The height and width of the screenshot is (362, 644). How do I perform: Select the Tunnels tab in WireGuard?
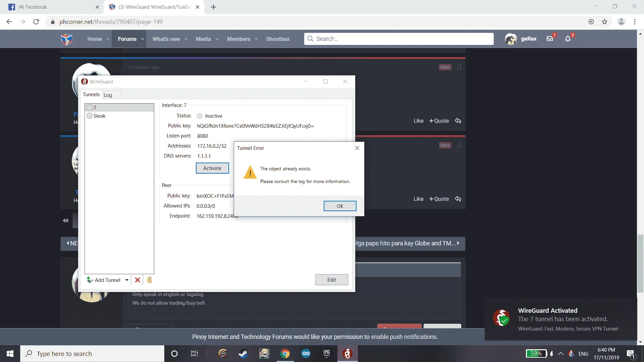[x=91, y=95]
